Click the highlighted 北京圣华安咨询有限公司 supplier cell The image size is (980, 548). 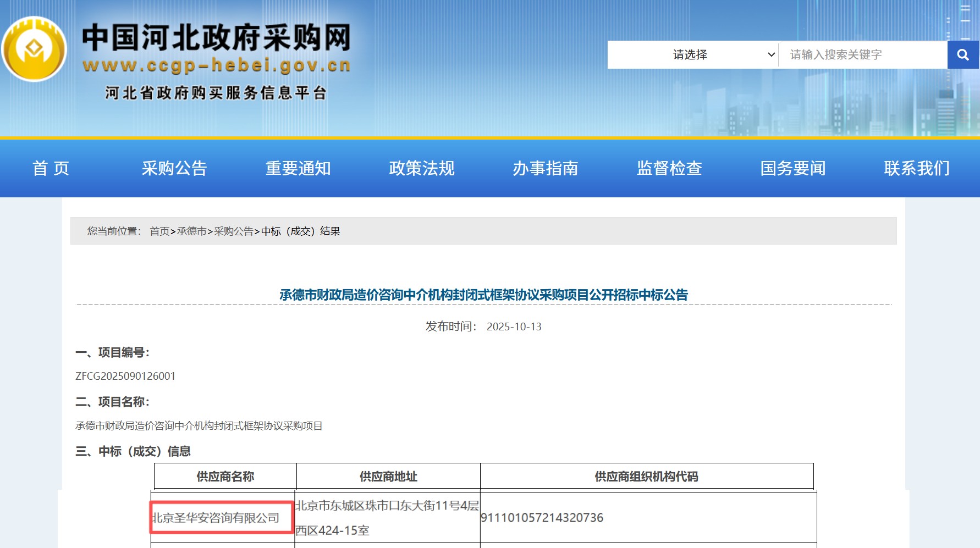[x=222, y=518]
